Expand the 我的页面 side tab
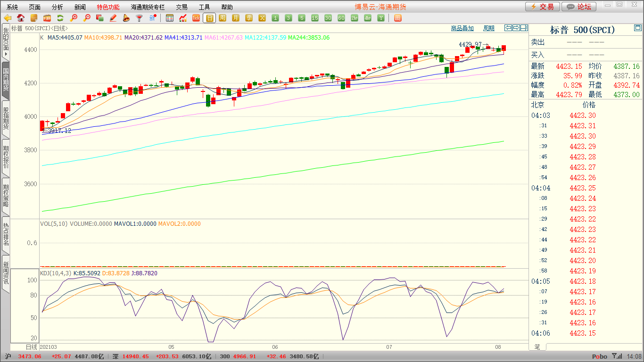The image size is (644, 362). point(6,42)
